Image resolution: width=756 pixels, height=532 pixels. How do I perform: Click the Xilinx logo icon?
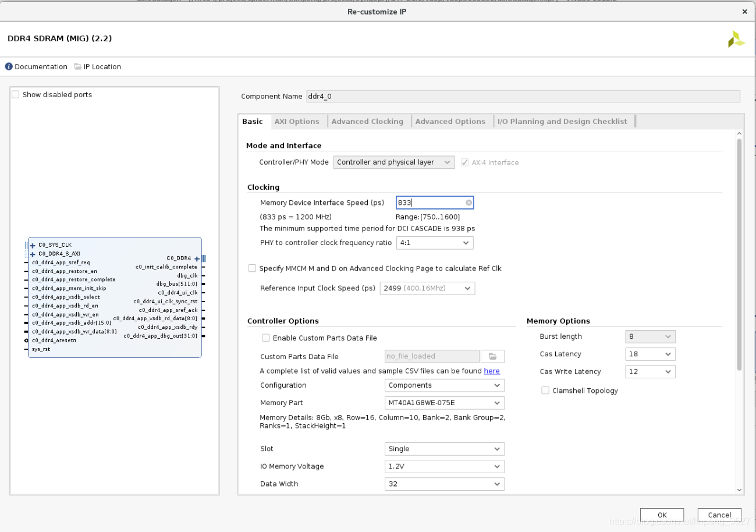click(736, 40)
